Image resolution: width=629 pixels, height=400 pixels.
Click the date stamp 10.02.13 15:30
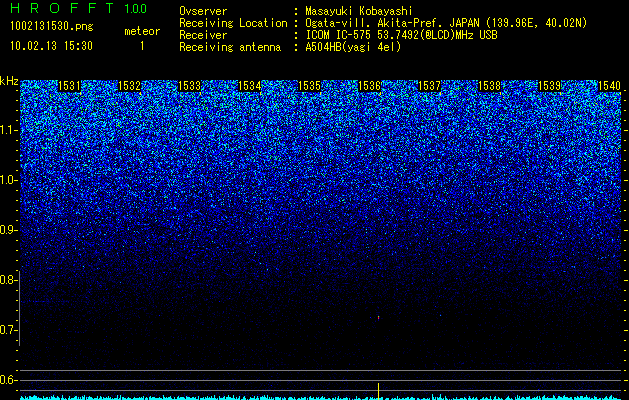(x=51, y=46)
